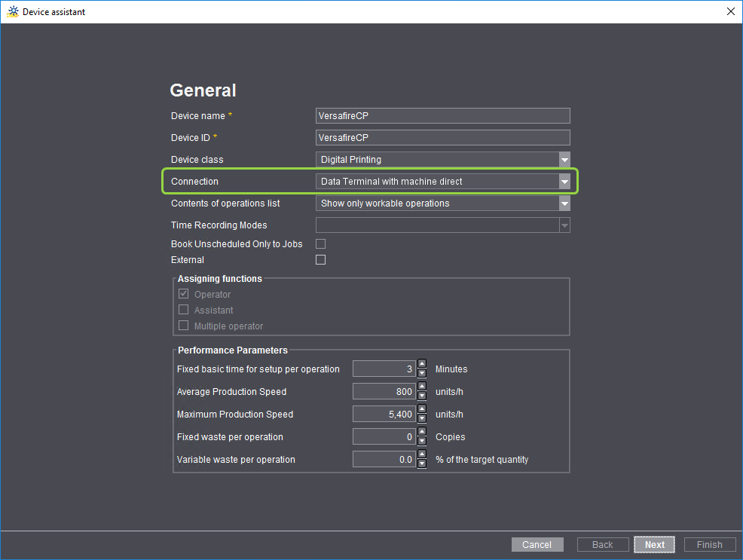Screen dimensions: 743x560
Task: Increase Variable waste per operation value
Action: pos(422,455)
